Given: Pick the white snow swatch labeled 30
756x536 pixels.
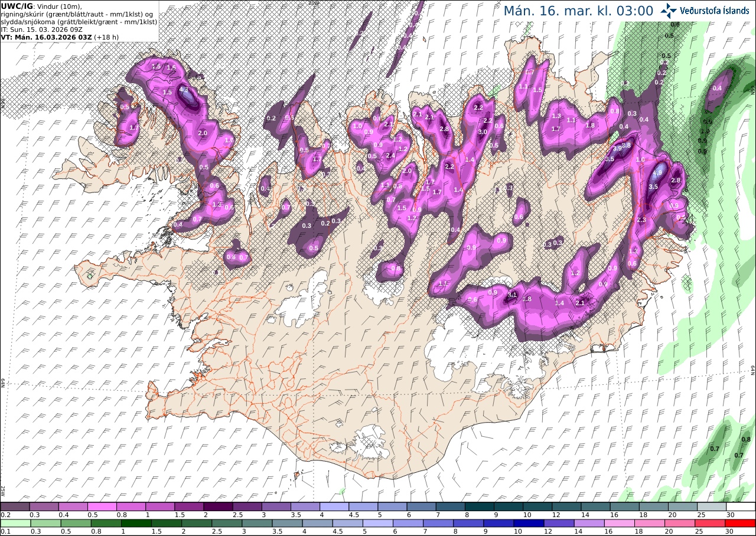Looking at the screenshot, I should click(741, 506).
